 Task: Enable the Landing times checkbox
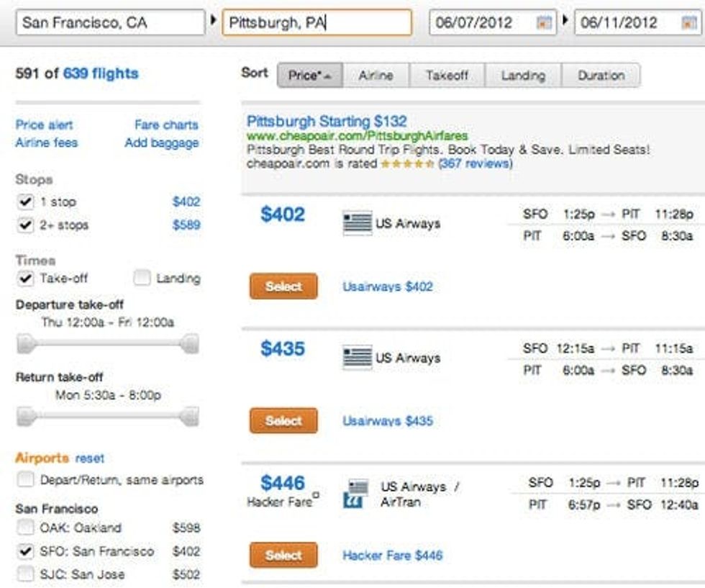[x=143, y=278]
